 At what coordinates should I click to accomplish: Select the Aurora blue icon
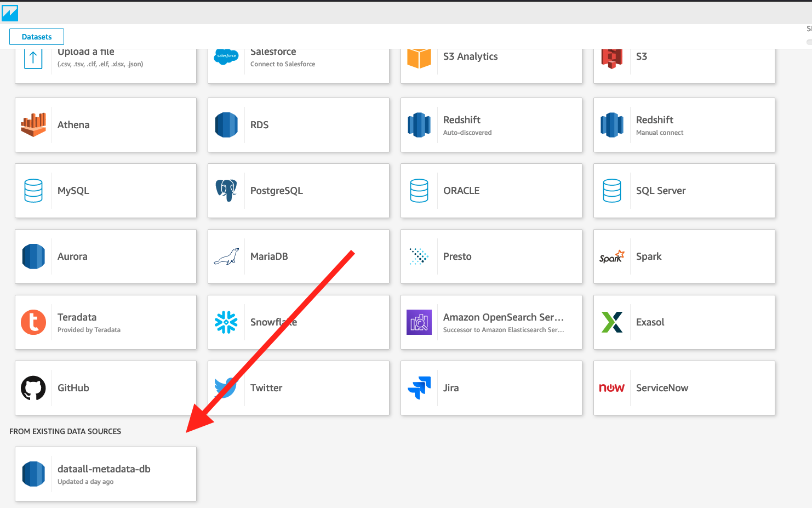click(33, 256)
